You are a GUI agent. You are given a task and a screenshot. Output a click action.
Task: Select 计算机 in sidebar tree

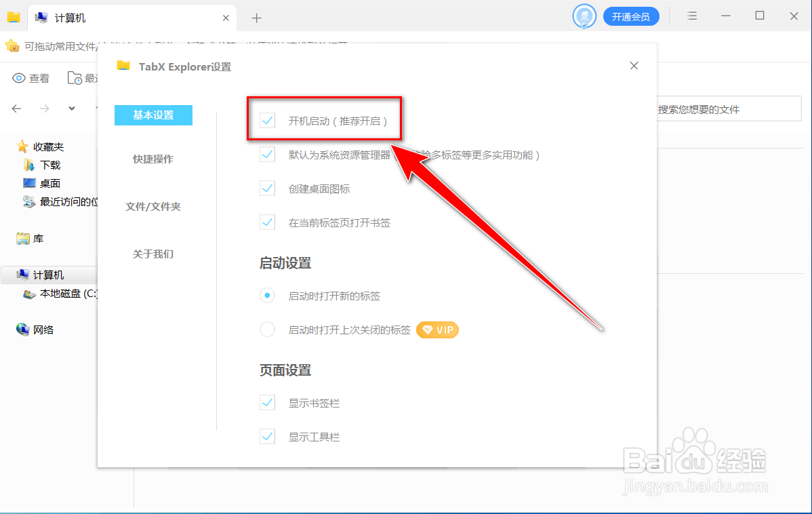tap(49, 275)
